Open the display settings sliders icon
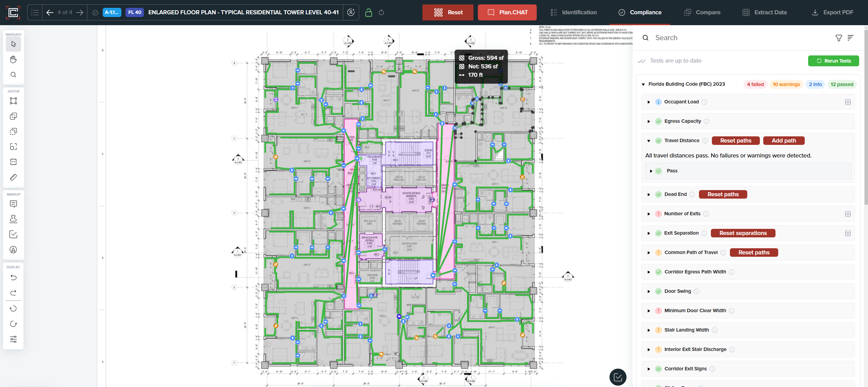This screenshot has width=868, height=387. point(13,339)
